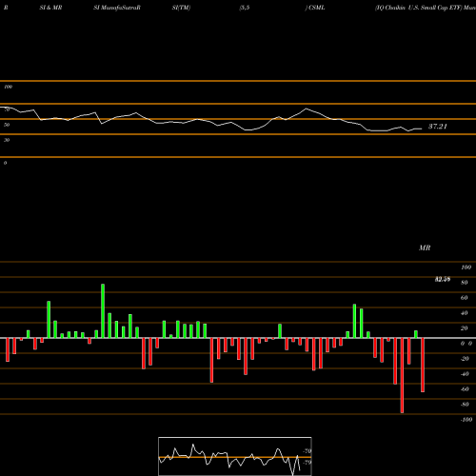Click the 82.58 value label
This screenshot has width=476, height=476.
click(443, 279)
